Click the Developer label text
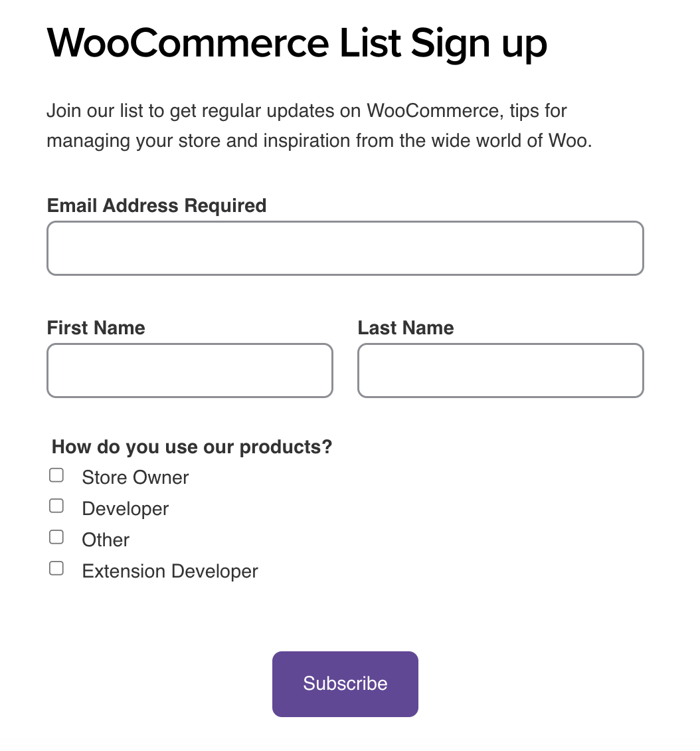This screenshot has width=700, height=751. tap(125, 508)
